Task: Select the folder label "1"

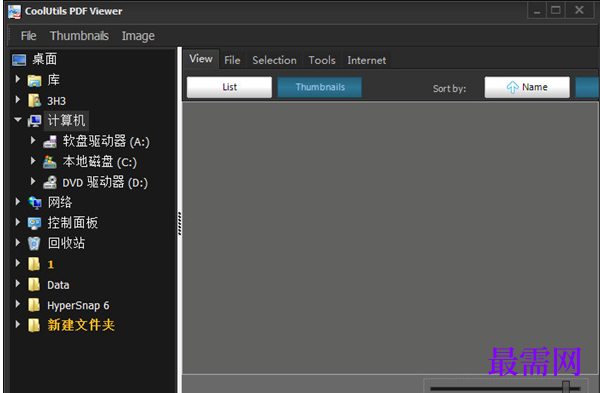Action: pos(51,264)
